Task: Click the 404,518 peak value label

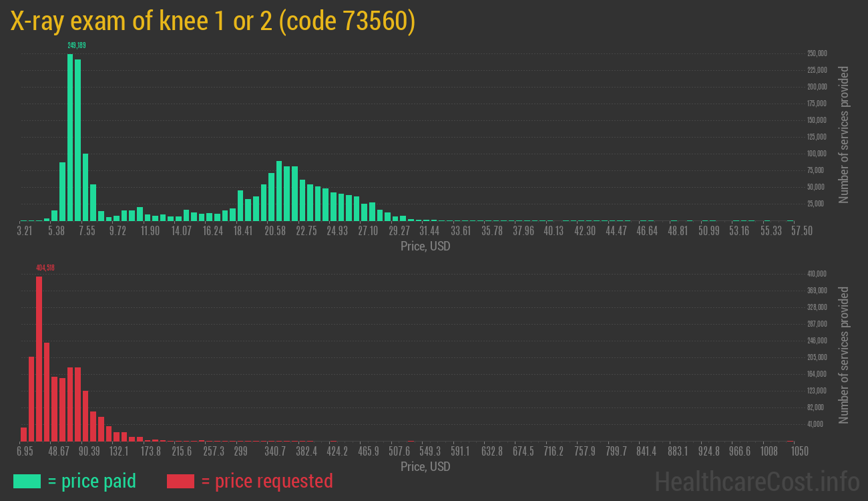Action: 45,268
